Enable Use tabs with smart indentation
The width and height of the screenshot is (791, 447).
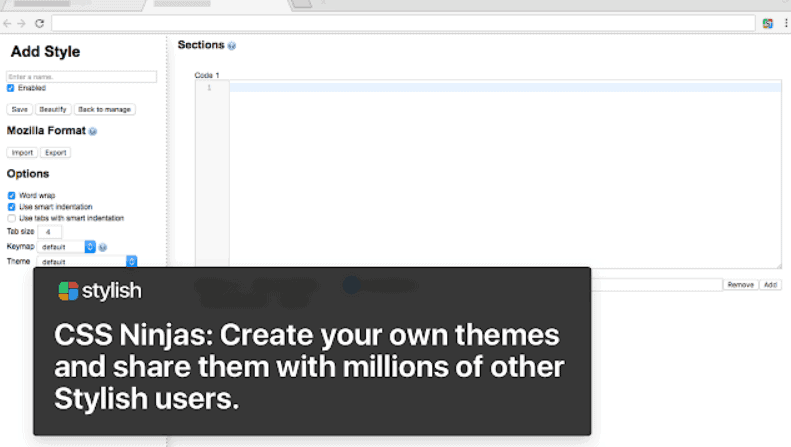(12, 218)
